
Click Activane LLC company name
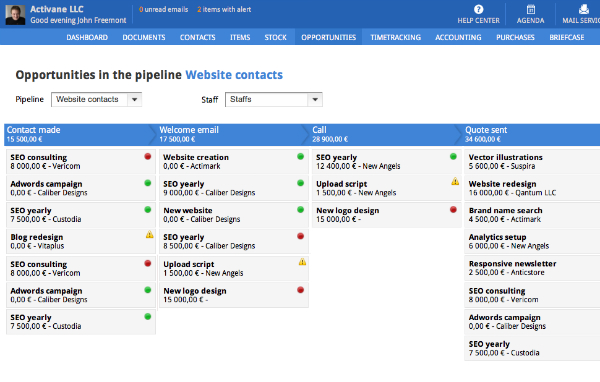57,9
